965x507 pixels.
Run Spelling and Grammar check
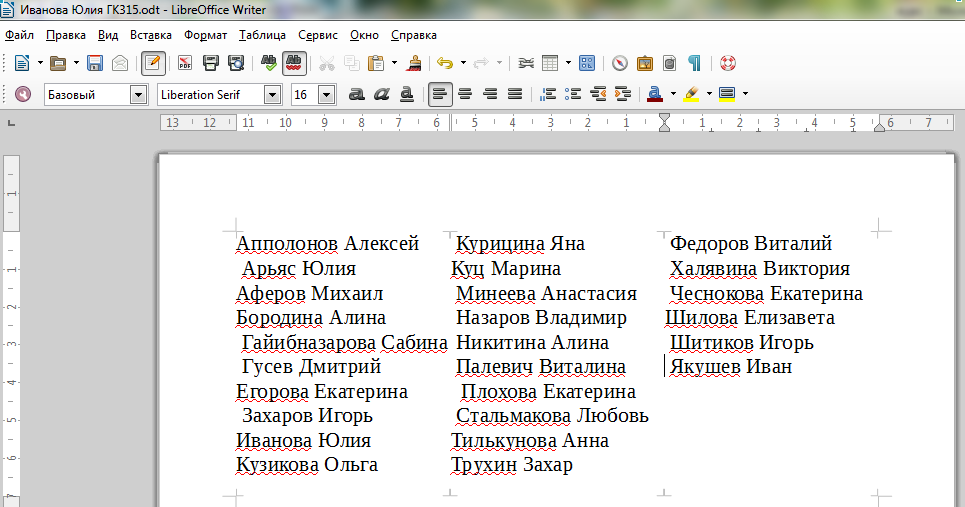pyautogui.click(x=268, y=63)
